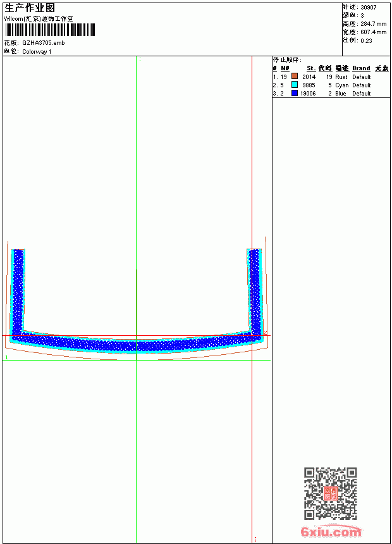Select the 'Colorway 1' label
The height and width of the screenshot is (544, 392).
pyautogui.click(x=37, y=52)
